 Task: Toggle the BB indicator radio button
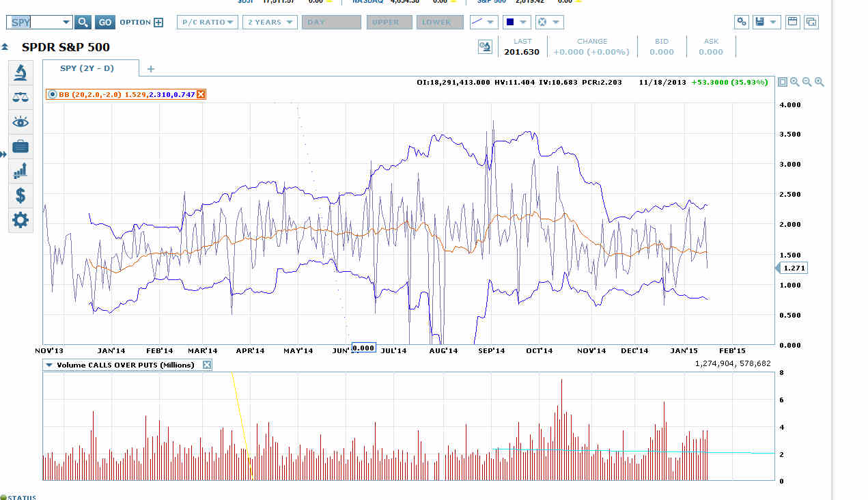pyautogui.click(x=53, y=94)
